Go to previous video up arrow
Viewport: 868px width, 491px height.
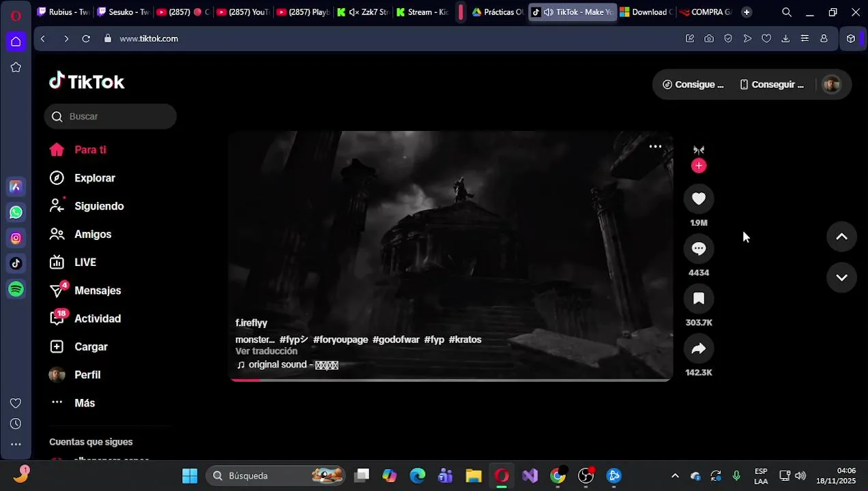coord(841,237)
